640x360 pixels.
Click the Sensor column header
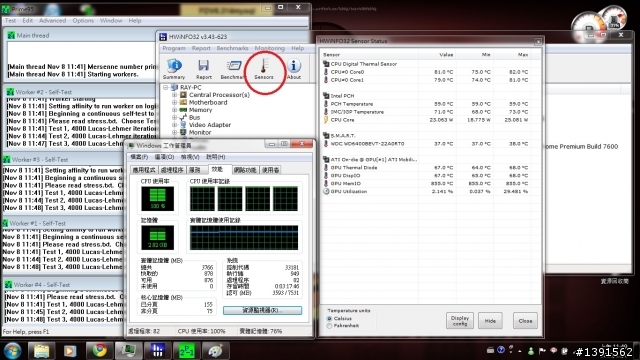pyautogui.click(x=369, y=55)
